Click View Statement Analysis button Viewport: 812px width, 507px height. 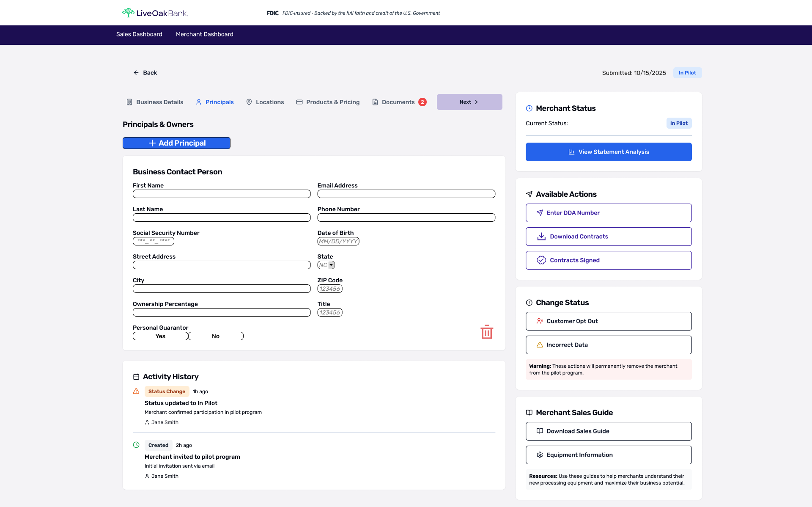click(609, 152)
